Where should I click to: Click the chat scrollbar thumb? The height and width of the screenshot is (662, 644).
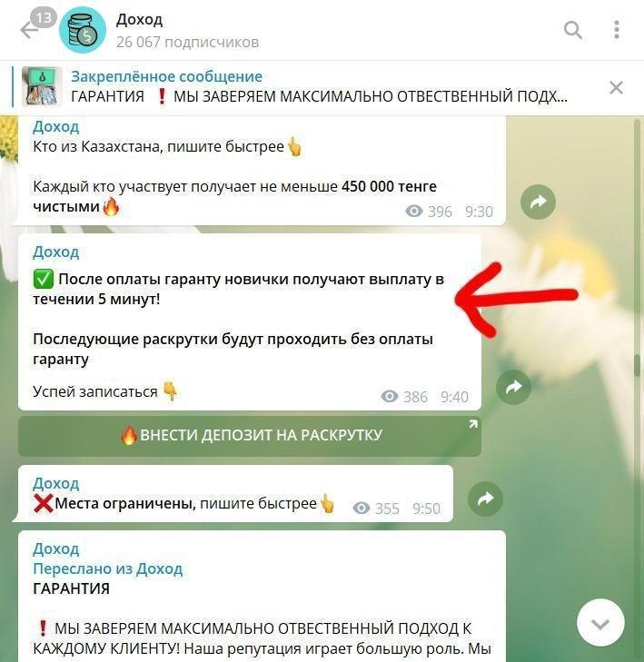[x=638, y=366]
